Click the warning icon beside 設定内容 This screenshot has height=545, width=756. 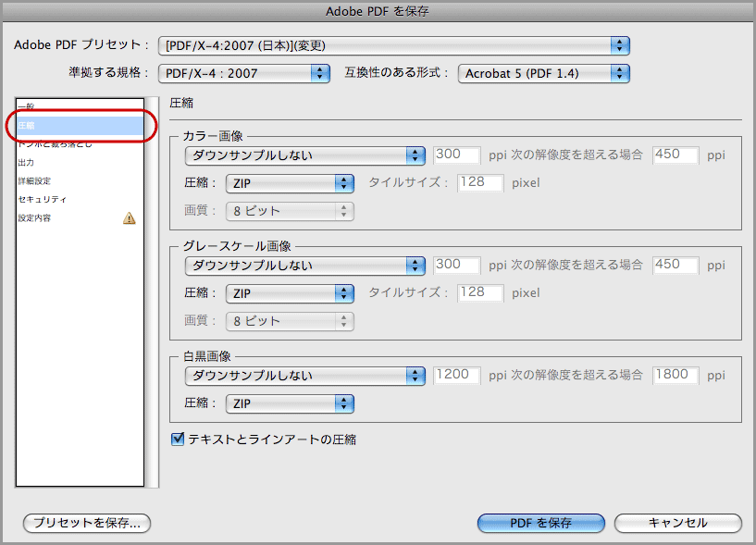130,218
